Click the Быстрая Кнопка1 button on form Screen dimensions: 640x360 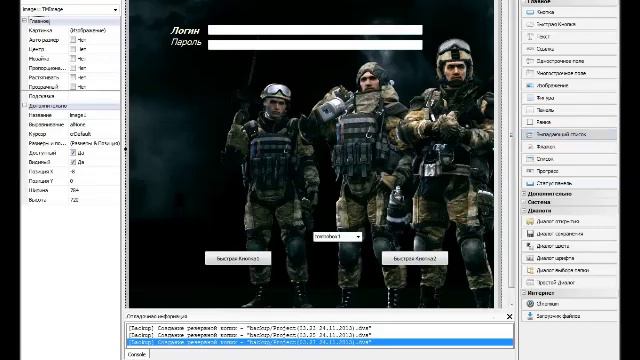click(x=238, y=258)
